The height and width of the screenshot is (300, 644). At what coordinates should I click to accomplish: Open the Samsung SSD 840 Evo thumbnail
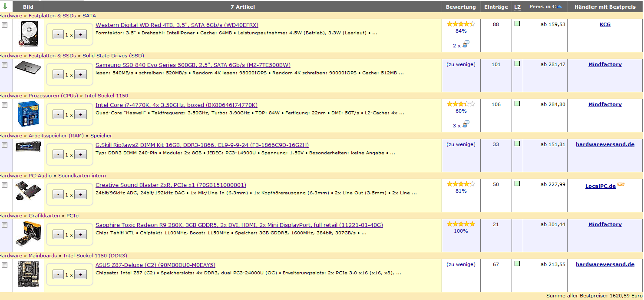(28, 68)
